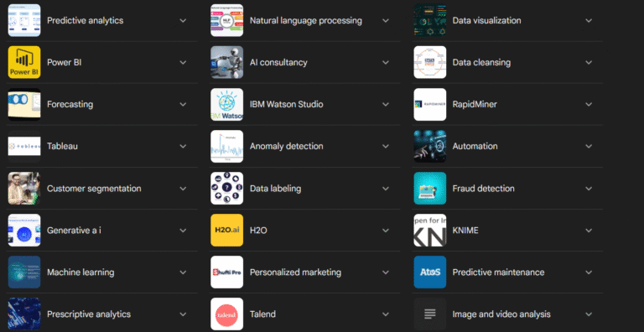Click the blue Atos logo
This screenshot has width=644, height=332.
429,272
